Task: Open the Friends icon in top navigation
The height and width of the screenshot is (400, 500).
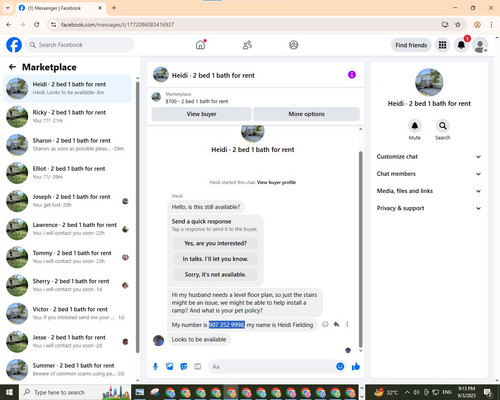Action: pyautogui.click(x=247, y=45)
